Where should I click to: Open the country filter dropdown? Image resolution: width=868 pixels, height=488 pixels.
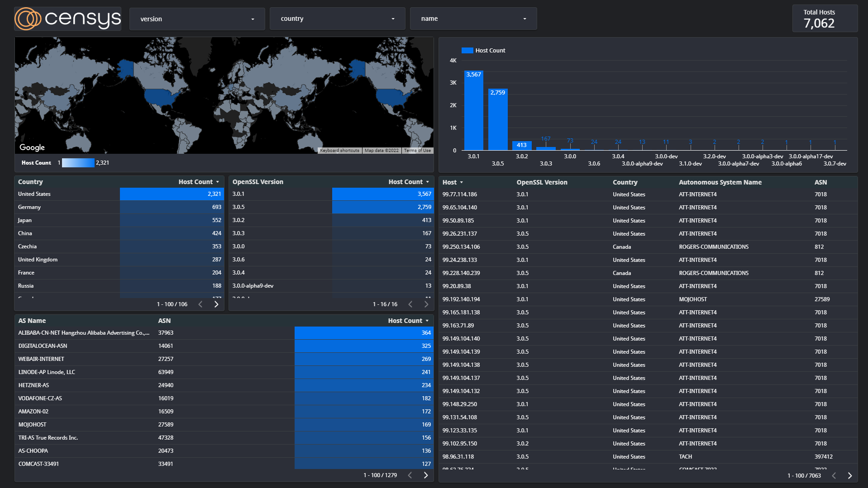click(x=337, y=19)
